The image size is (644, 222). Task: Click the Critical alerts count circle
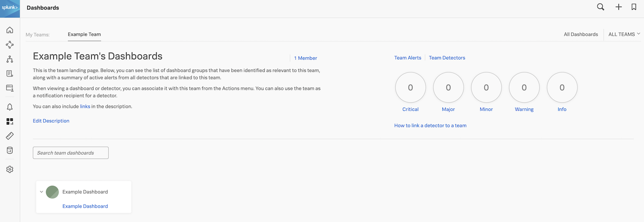click(x=410, y=88)
